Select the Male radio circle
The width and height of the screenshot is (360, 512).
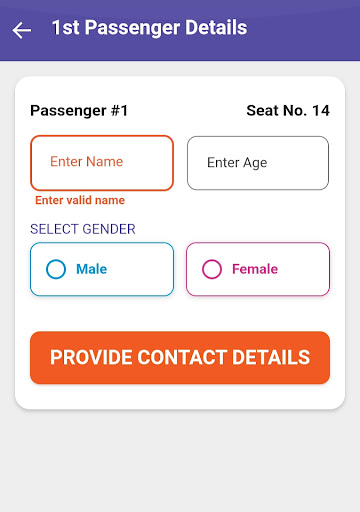coord(56,269)
